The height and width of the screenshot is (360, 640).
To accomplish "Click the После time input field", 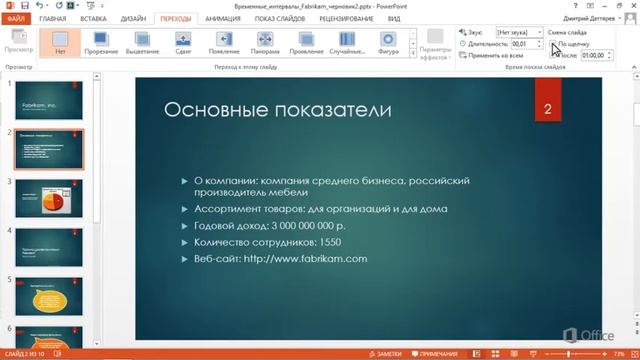I will (x=594, y=55).
